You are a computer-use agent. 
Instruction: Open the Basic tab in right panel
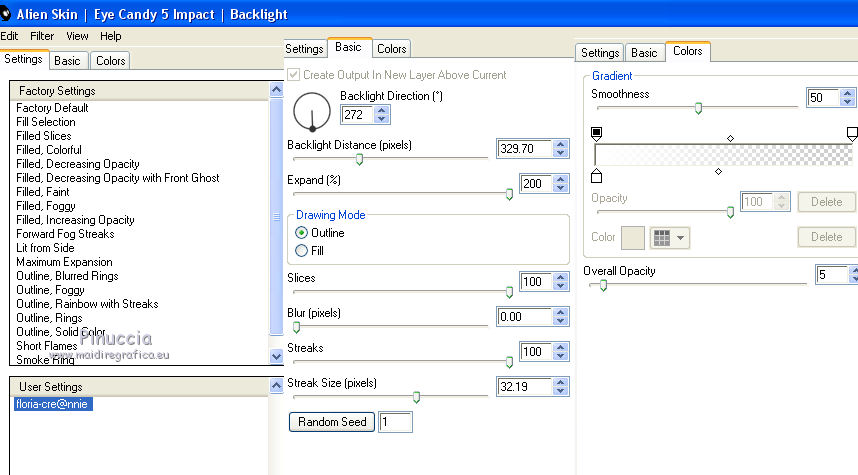[644, 53]
